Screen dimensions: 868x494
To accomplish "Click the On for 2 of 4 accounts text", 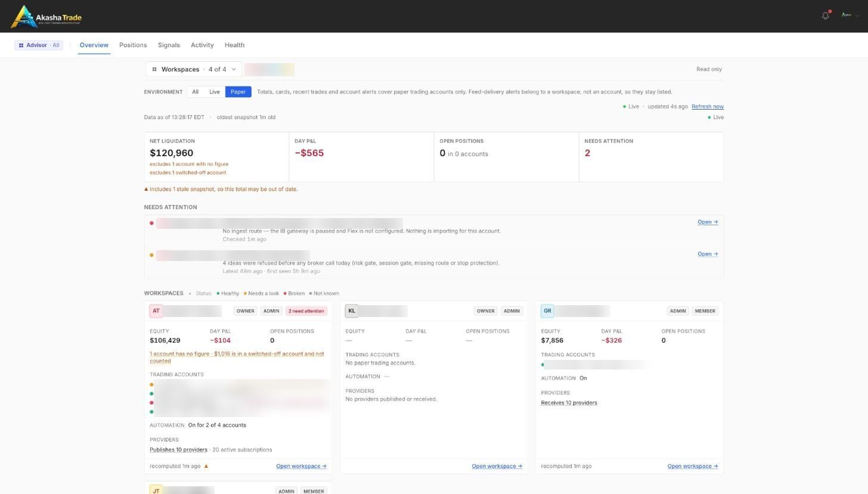I will tap(217, 425).
